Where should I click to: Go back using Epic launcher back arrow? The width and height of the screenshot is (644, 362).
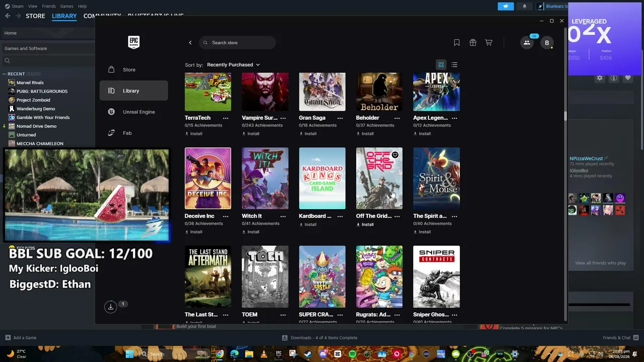point(190,43)
